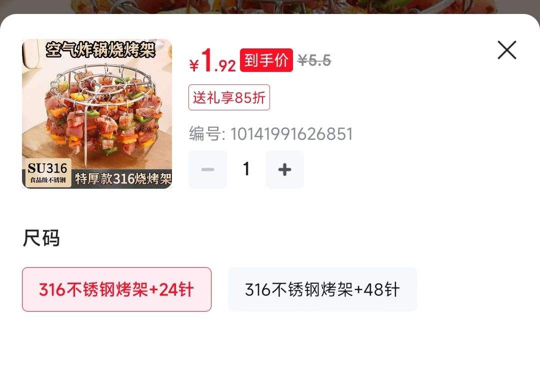
Task: Decrease quantity with the minus button
Action: (207, 169)
